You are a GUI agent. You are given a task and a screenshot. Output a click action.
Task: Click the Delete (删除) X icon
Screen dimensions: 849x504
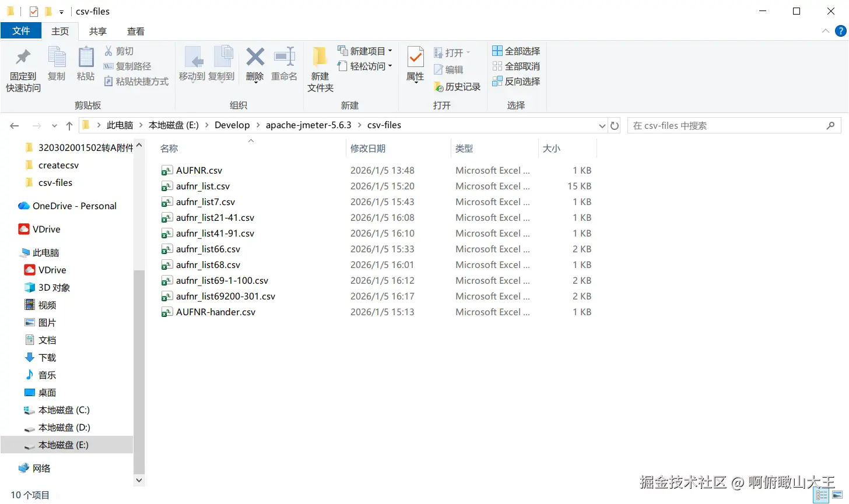pyautogui.click(x=255, y=57)
